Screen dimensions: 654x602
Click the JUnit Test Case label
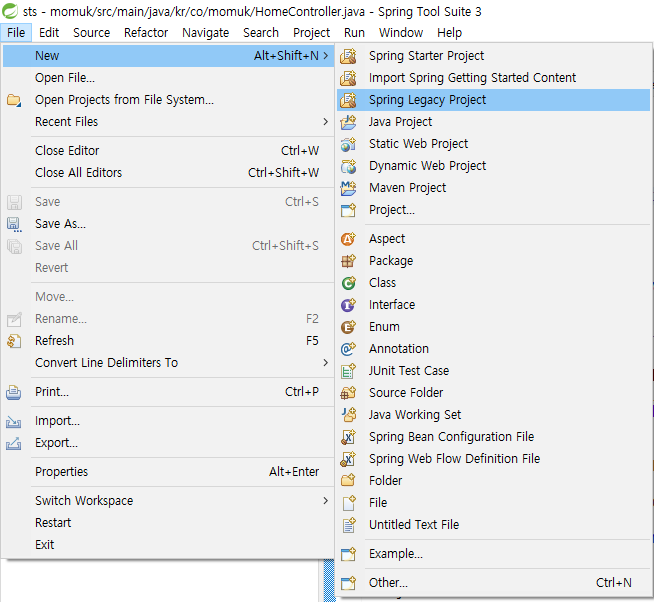click(409, 371)
